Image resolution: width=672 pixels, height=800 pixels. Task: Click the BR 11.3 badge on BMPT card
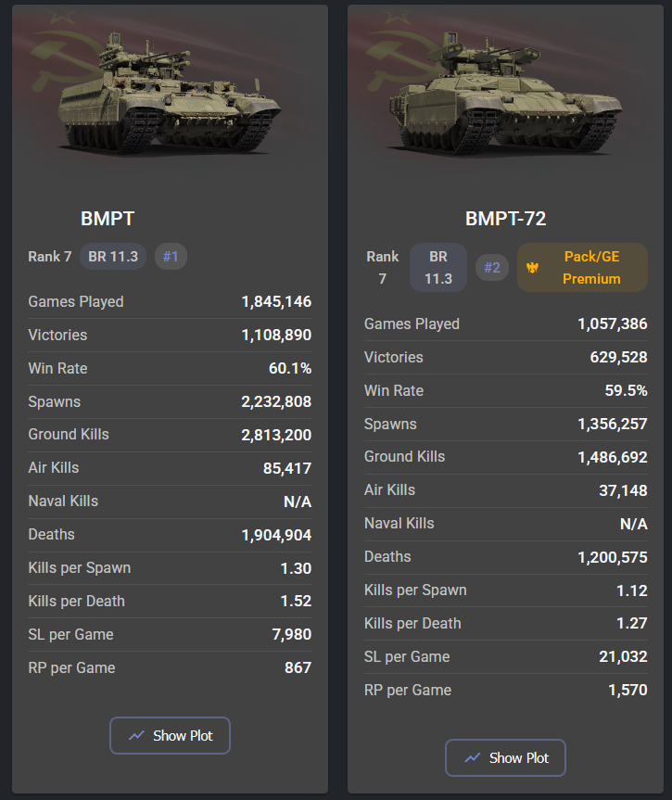point(113,256)
